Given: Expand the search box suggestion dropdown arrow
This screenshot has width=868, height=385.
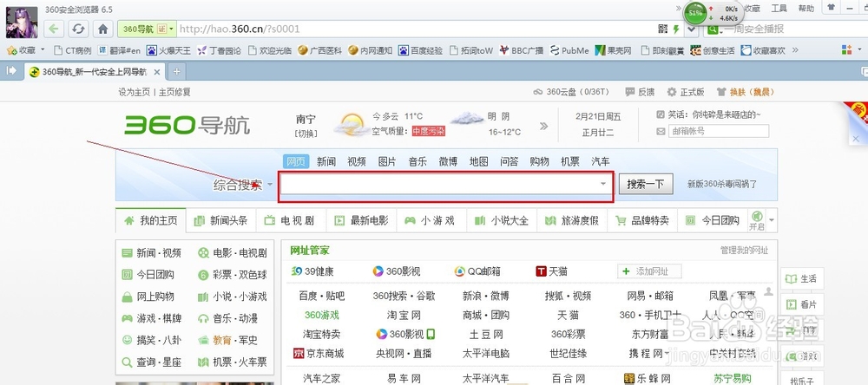Looking at the screenshot, I should pyautogui.click(x=603, y=184).
